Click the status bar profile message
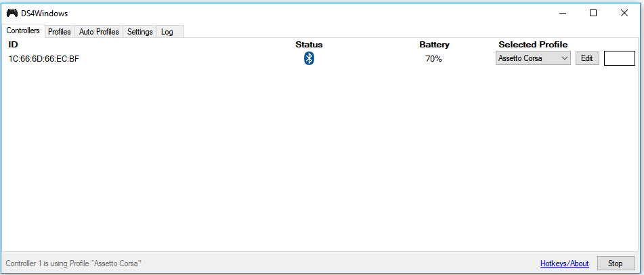 point(74,263)
